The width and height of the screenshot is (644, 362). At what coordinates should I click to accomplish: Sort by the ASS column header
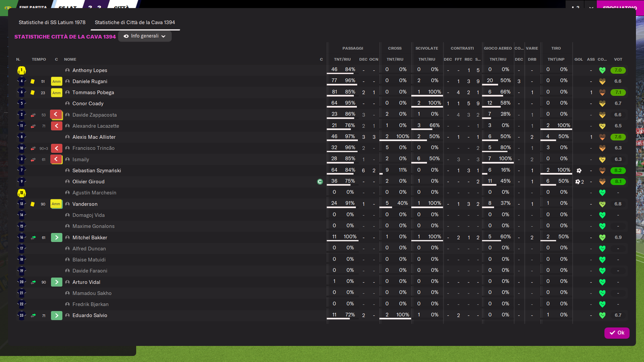coord(591,59)
